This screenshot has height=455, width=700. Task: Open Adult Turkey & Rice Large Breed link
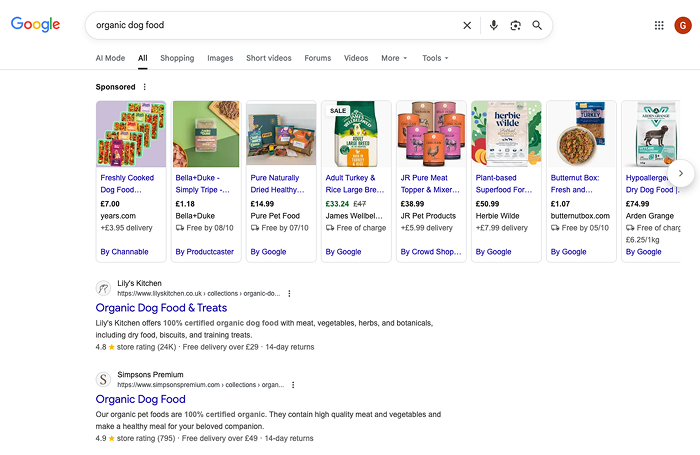[x=354, y=184]
